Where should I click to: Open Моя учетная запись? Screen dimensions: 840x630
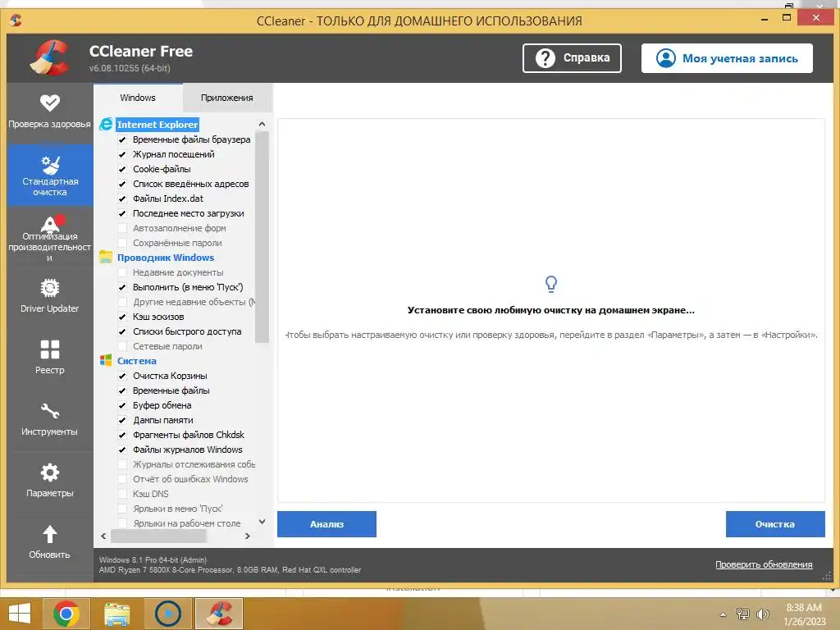pos(727,58)
